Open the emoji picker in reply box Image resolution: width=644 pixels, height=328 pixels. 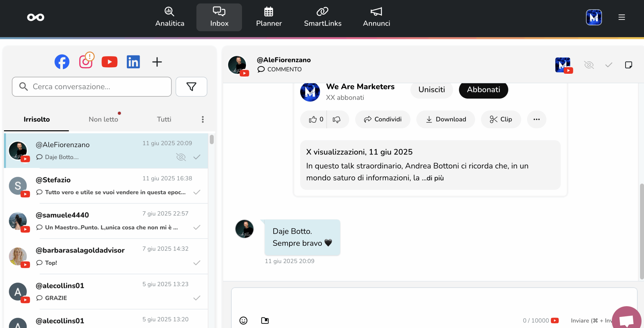click(243, 320)
